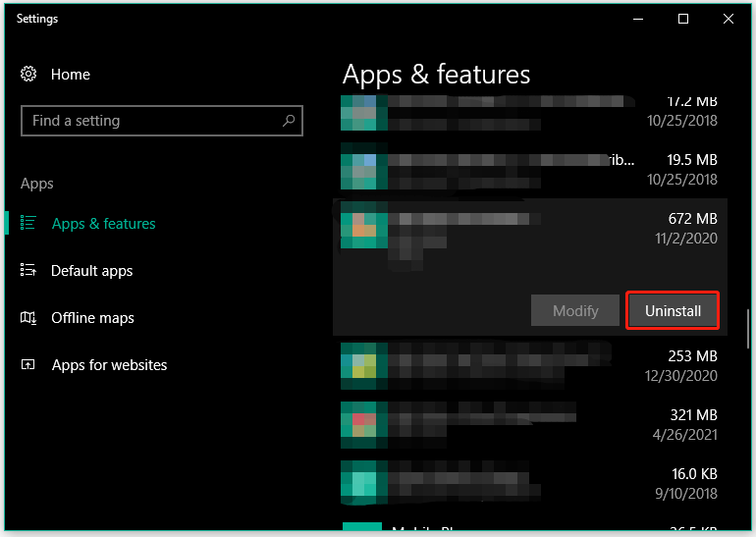Click the 19.5 MB size text
756x537 pixels.
coord(692,160)
